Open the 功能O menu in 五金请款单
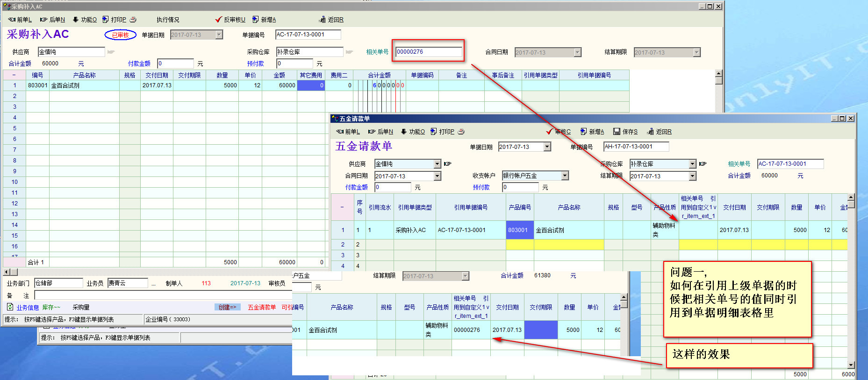 click(413, 132)
